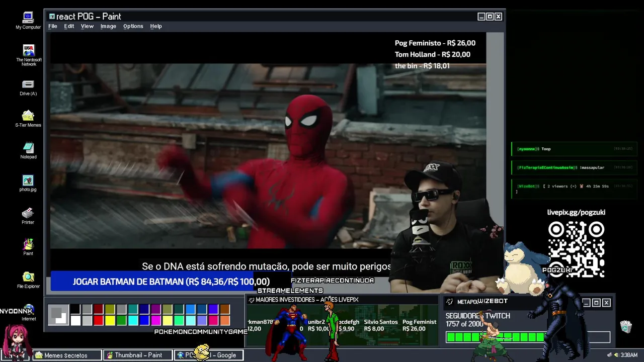This screenshot has width=644, height=362.
Task: Maximize the react POG Paint window
Action: (490, 17)
